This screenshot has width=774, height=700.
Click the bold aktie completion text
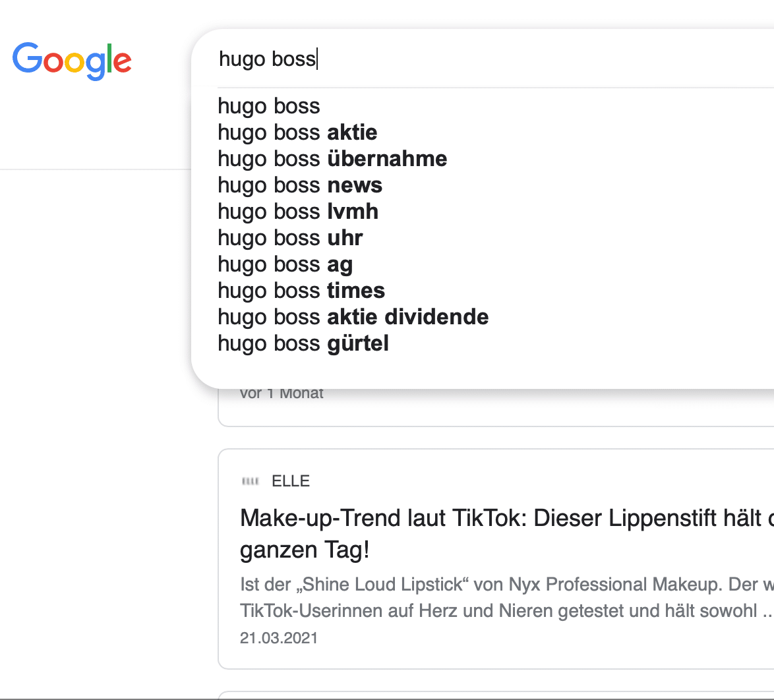(352, 132)
